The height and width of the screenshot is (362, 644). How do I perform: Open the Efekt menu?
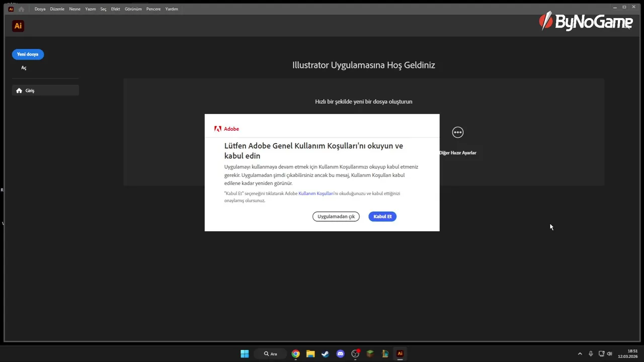point(116,9)
